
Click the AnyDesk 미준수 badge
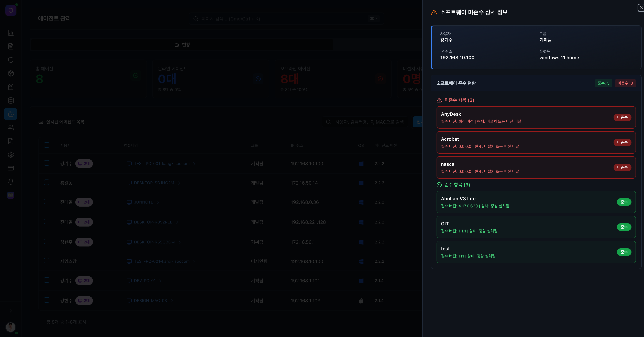click(622, 117)
